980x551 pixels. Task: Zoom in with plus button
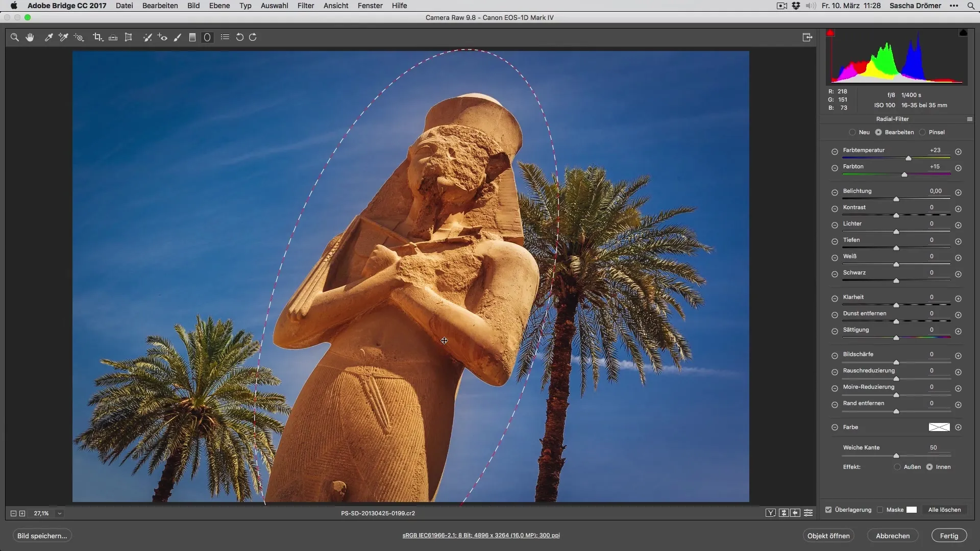pos(22,513)
